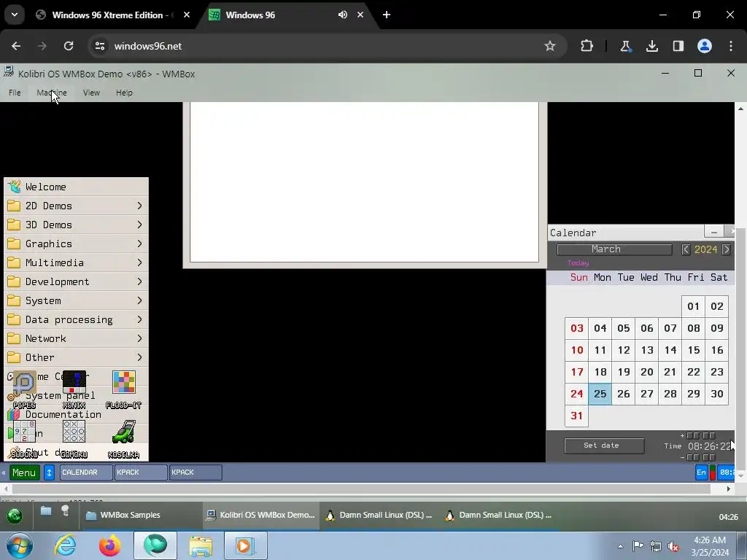
Task: Mute the Windows 96 tab audio icon
Action: point(343,15)
